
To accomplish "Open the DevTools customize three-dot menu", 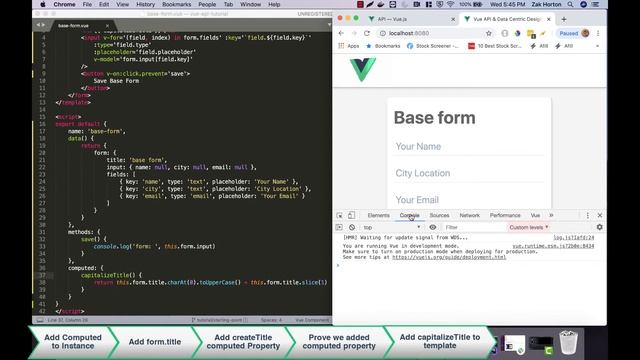I will click(587, 215).
